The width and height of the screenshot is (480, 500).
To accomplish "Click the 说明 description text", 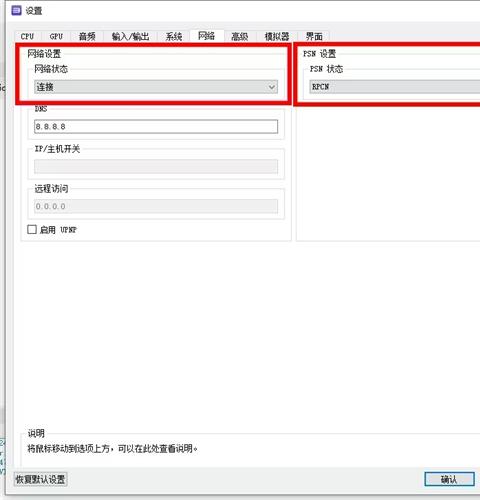I will coord(112,449).
